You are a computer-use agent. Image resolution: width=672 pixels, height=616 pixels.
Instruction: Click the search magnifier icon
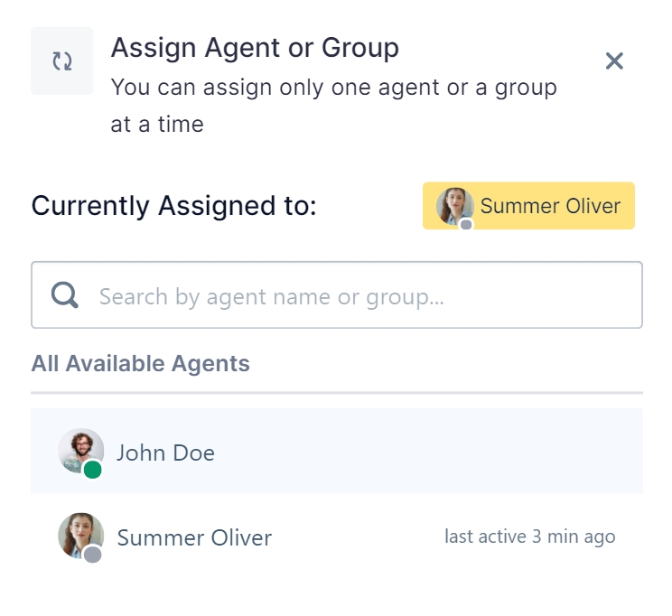coord(65,295)
